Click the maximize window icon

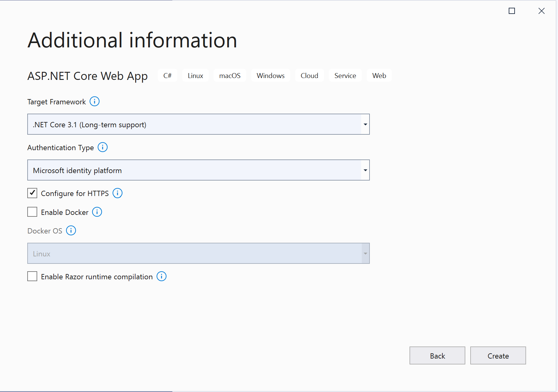coord(511,11)
